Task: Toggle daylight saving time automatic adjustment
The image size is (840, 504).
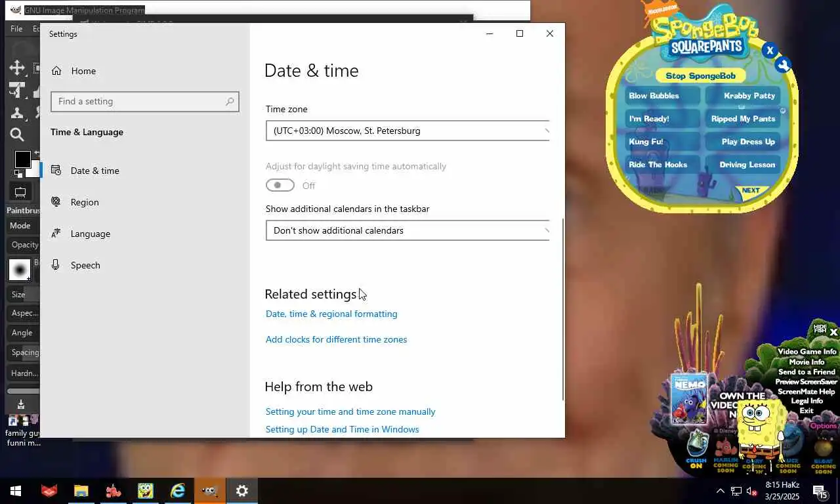Action: 280,186
